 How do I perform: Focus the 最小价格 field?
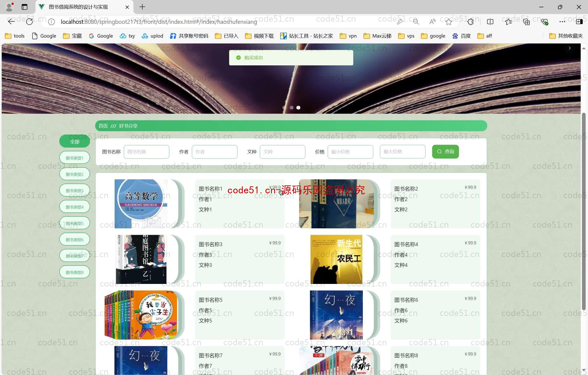350,152
